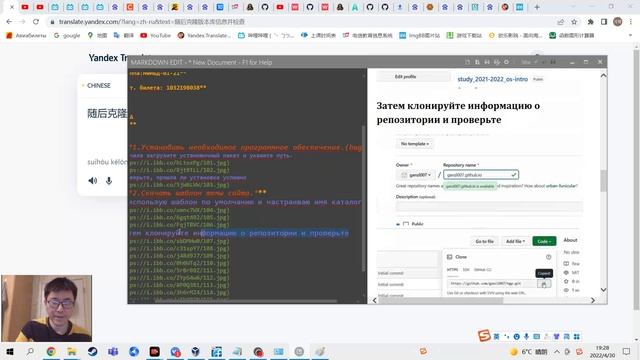Screen dimensions: 640x360
Task: Open the Windows notification center
Action: click(627, 351)
